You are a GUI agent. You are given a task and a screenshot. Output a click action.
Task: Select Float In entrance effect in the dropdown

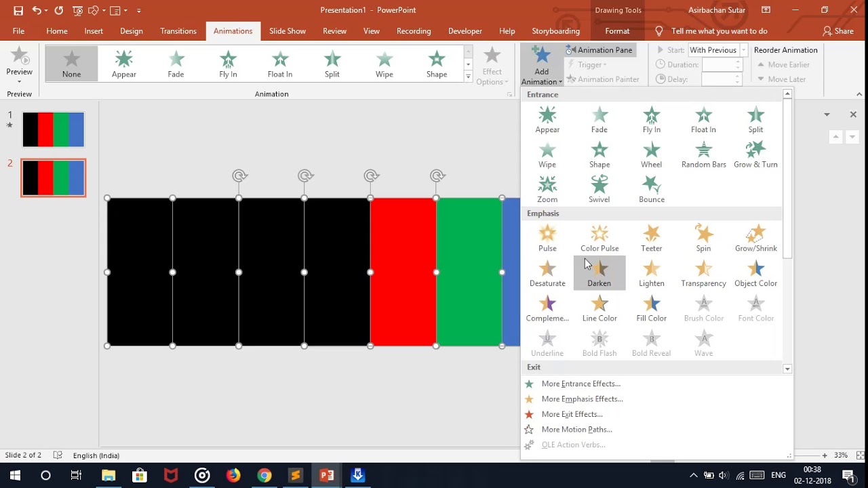point(703,120)
